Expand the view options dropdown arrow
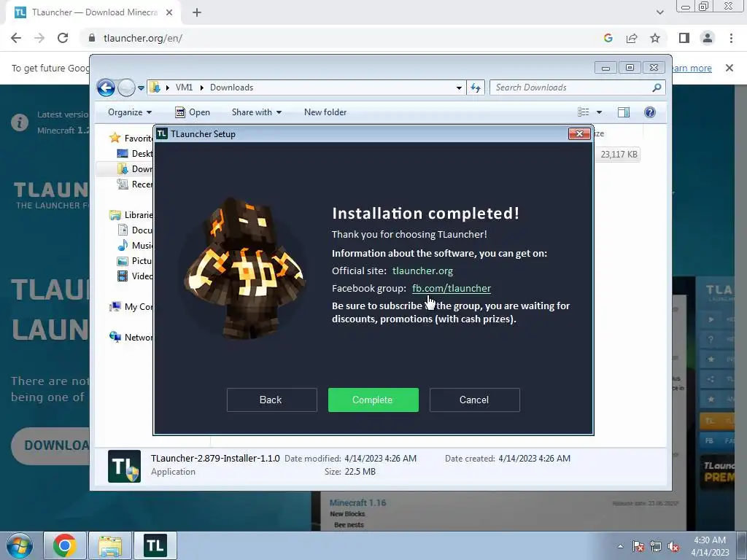This screenshot has width=747, height=560. coord(600,112)
